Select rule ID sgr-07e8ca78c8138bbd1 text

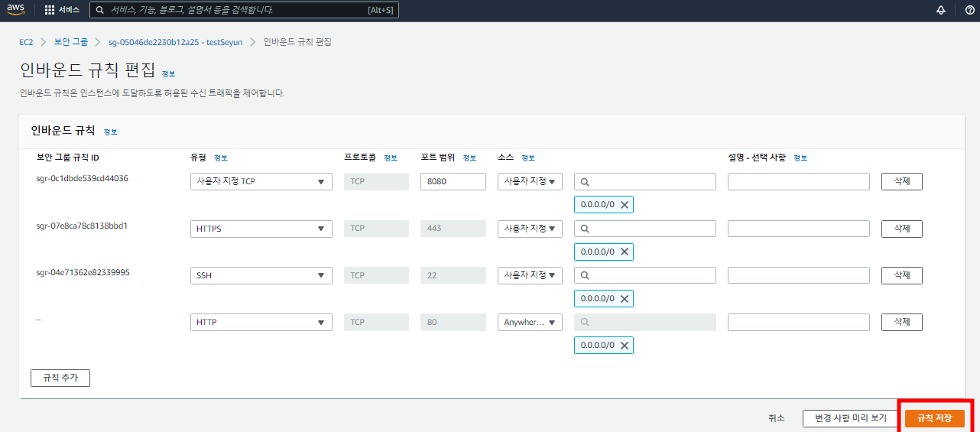[82, 226]
